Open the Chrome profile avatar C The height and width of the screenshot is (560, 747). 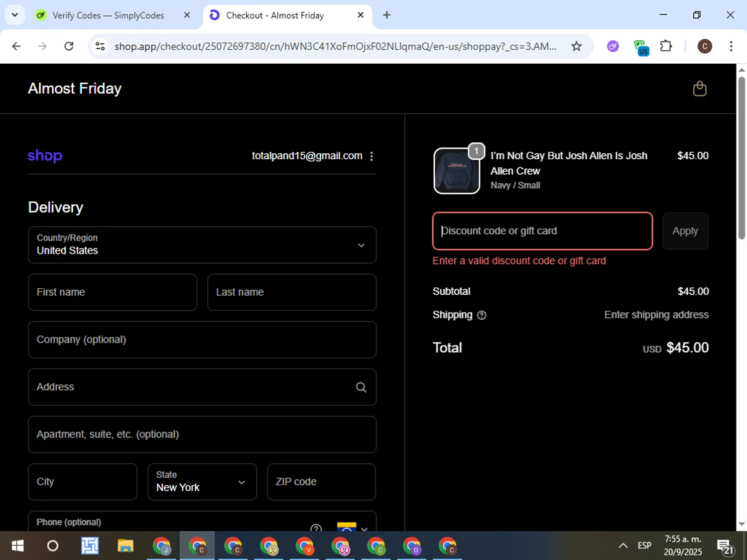(704, 46)
